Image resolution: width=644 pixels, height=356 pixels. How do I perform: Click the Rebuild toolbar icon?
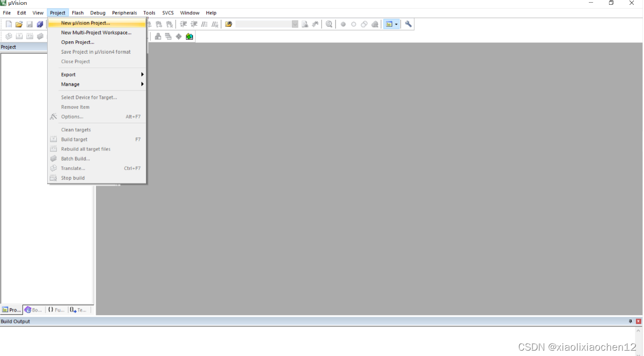coord(29,36)
